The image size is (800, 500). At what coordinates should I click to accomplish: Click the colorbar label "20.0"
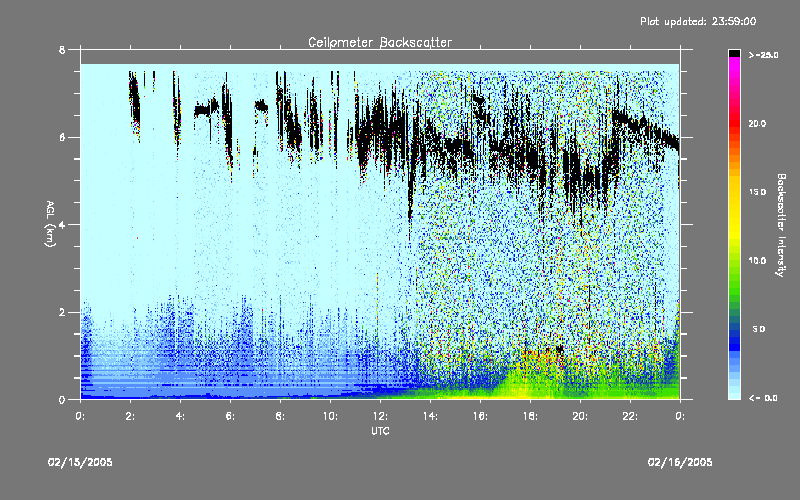(757, 123)
